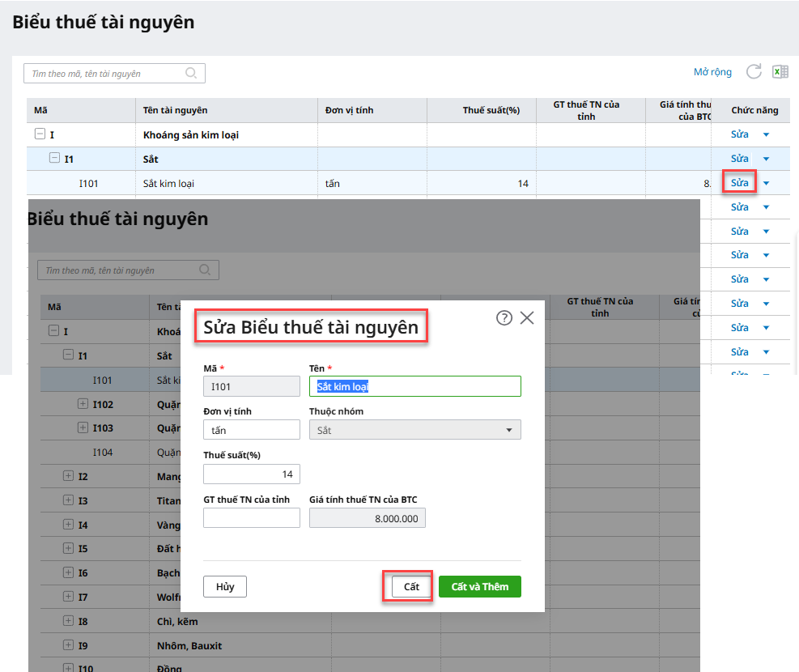This screenshot has height=672, width=799.
Task: Click the GT thuế TN của tỉnh field
Action: (251, 518)
